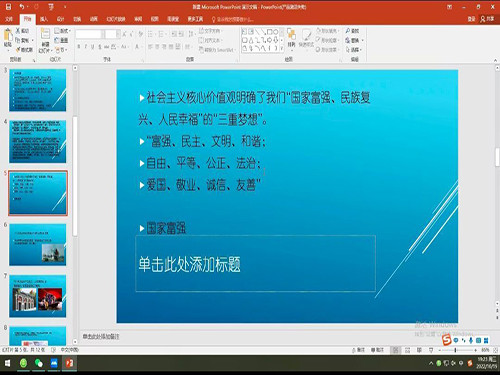Screen dimensions: 500x375
Task: Open the Insert ribbon tab
Action: tap(44, 19)
